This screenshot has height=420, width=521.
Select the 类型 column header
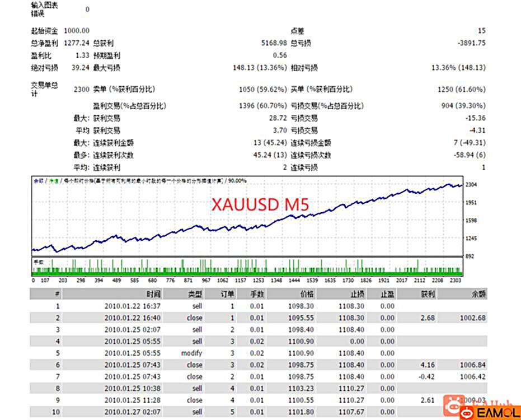[x=195, y=294]
